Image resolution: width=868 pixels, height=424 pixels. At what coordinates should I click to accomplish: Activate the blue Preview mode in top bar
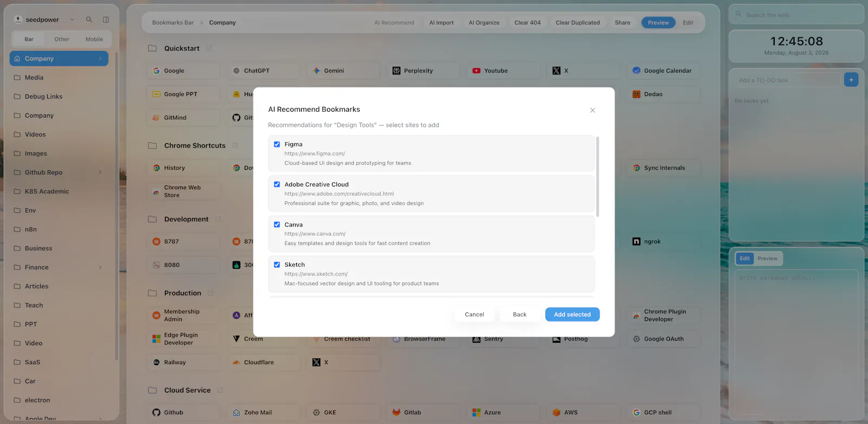(x=658, y=23)
